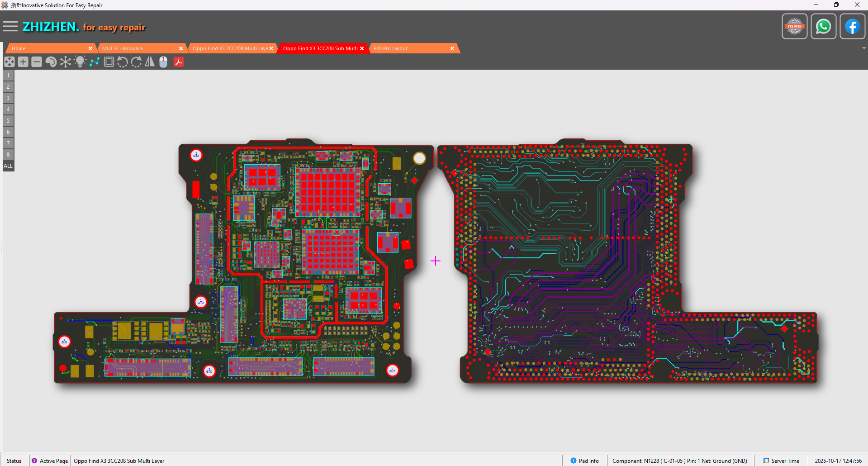Activate the net connections star tool
Viewport: 868px width, 466px height.
66,62
